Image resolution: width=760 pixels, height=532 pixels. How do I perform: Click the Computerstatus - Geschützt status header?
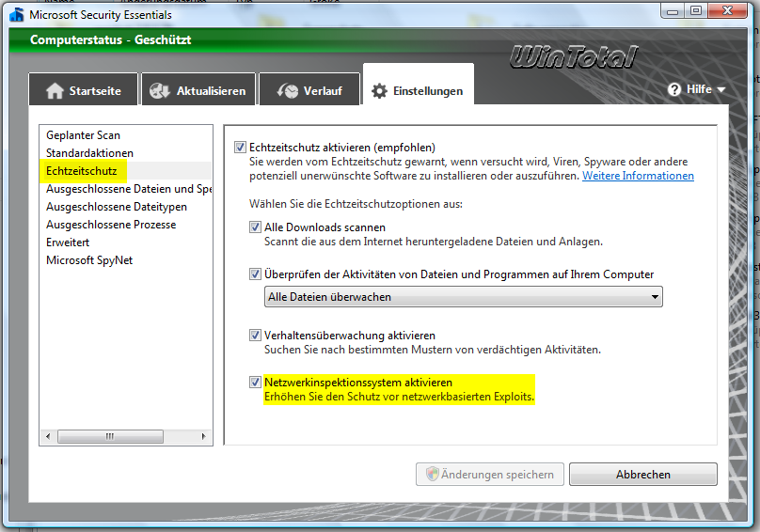tap(110, 39)
